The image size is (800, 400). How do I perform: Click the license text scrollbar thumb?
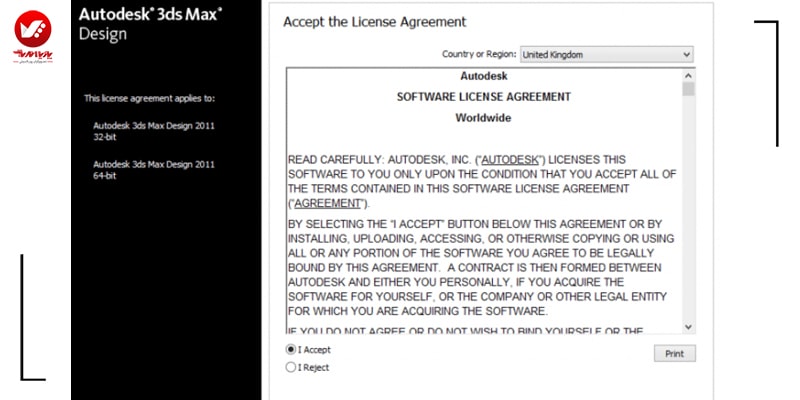pos(688,89)
